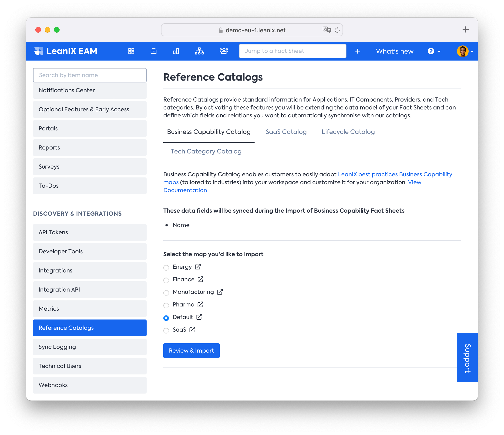Switch to SaaS Catalog tab
Image resolution: width=504 pixels, height=435 pixels.
click(286, 132)
